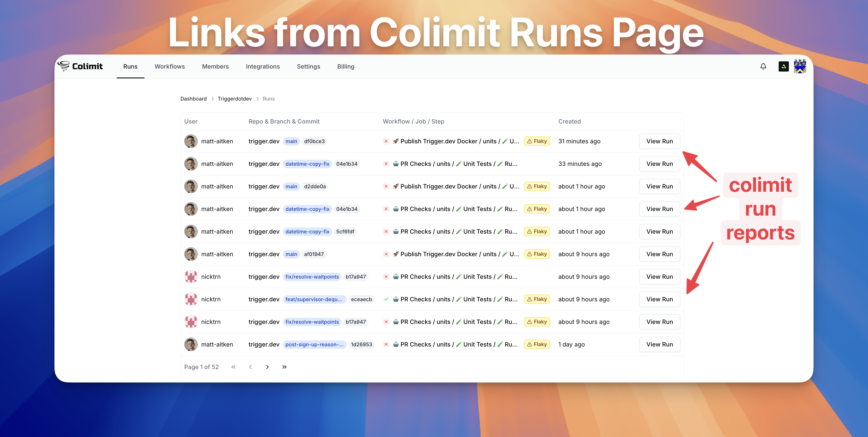Click the Dashboard breadcrumb link
868x437 pixels.
click(193, 99)
